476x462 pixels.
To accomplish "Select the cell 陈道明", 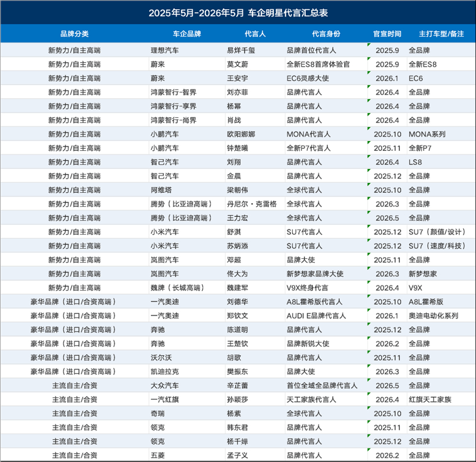I will [237, 330].
